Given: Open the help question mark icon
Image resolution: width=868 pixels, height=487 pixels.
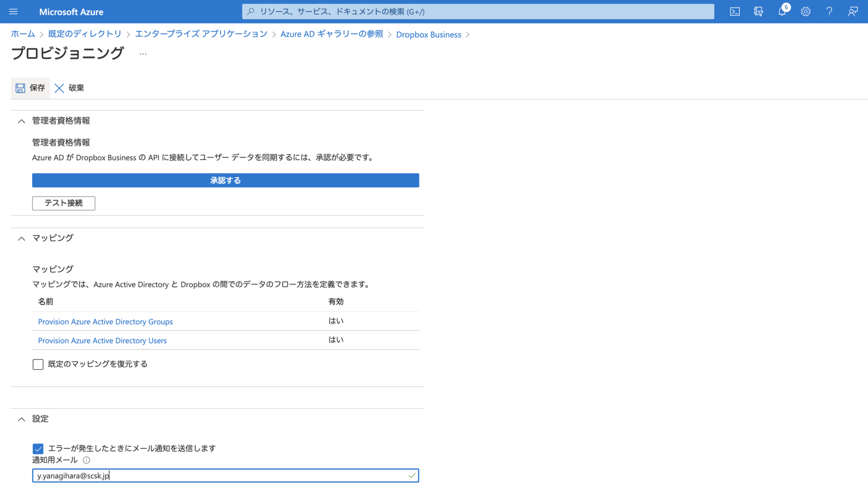Looking at the screenshot, I should [829, 12].
